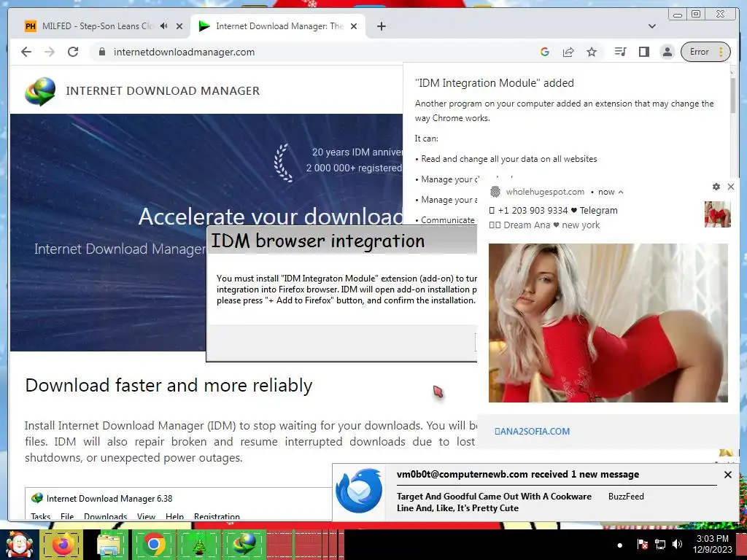
Task: Click the BuzzFeed sender name
Action: pyautogui.click(x=626, y=496)
